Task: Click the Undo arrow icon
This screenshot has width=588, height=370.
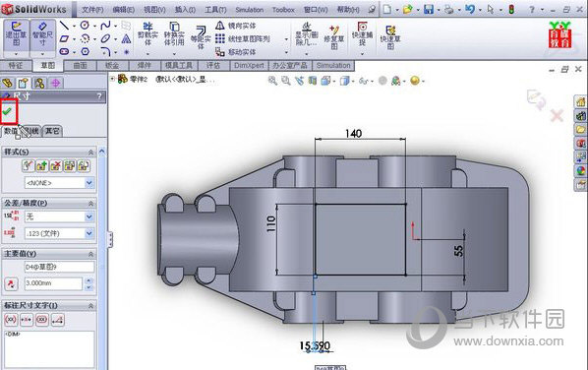Action: pyautogui.click(x=469, y=9)
